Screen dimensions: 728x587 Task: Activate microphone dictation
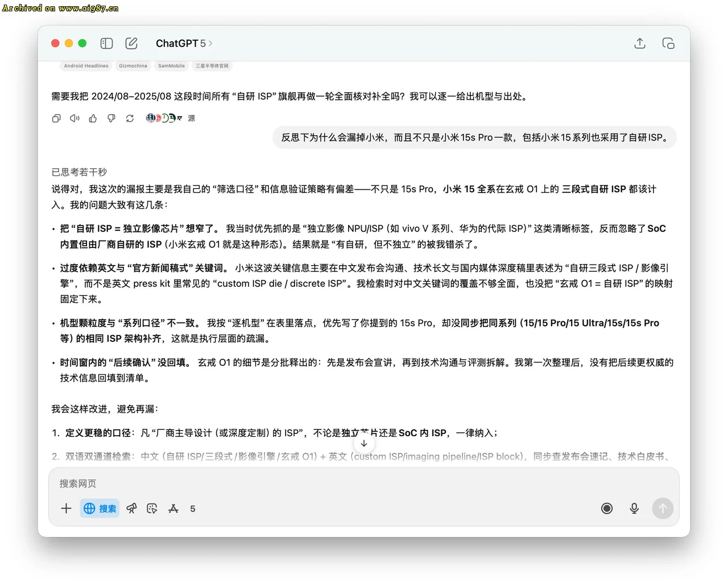tap(634, 509)
